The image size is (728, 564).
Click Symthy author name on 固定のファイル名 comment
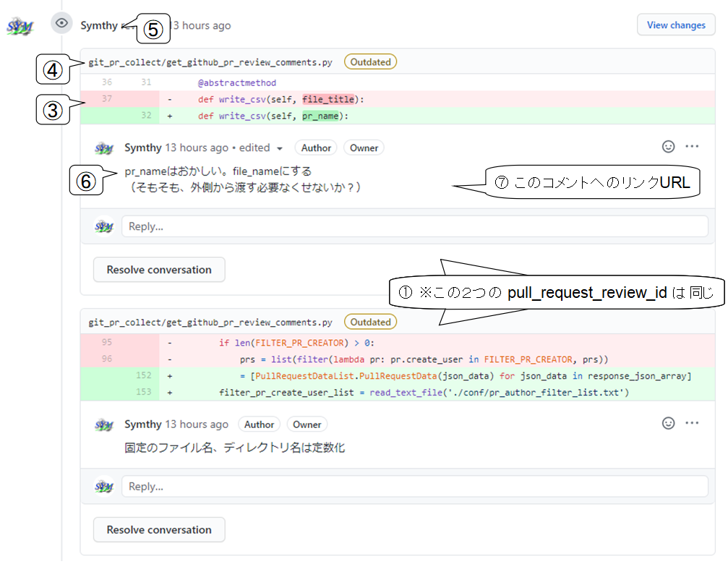(143, 424)
